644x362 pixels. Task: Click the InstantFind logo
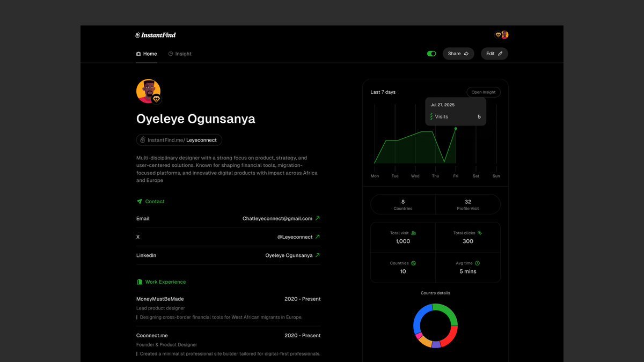[x=156, y=35]
